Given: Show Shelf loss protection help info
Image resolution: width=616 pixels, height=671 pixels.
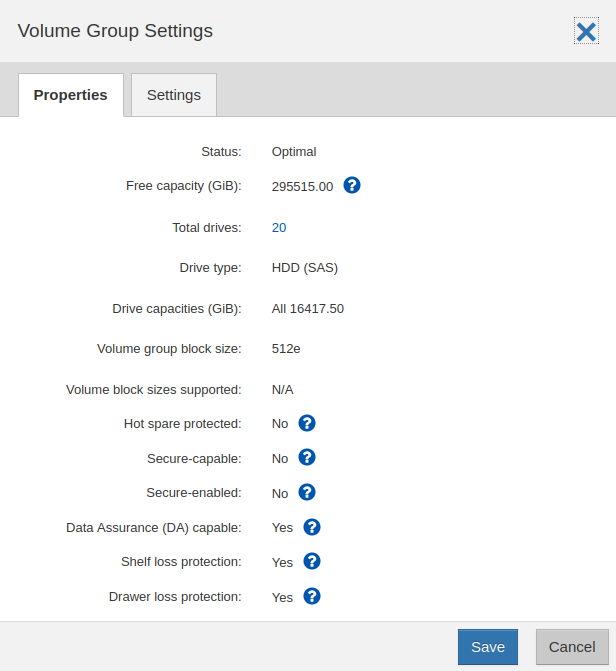Looking at the screenshot, I should click(x=312, y=561).
